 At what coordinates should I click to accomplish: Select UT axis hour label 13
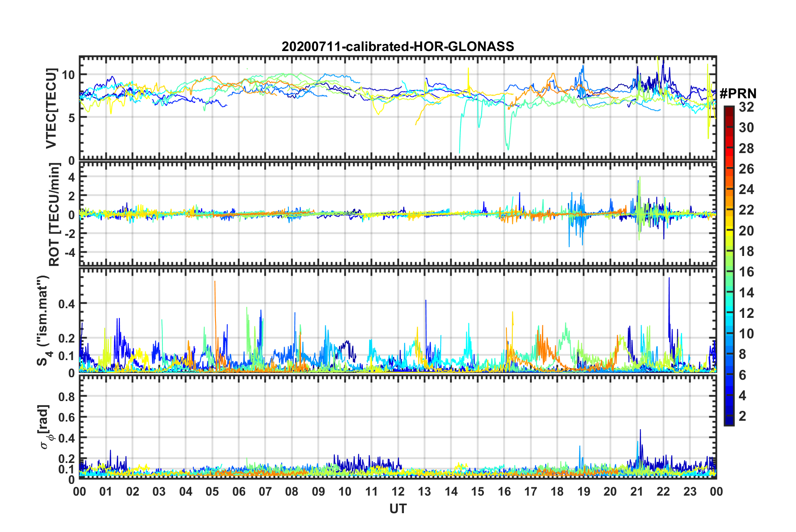tap(424, 491)
